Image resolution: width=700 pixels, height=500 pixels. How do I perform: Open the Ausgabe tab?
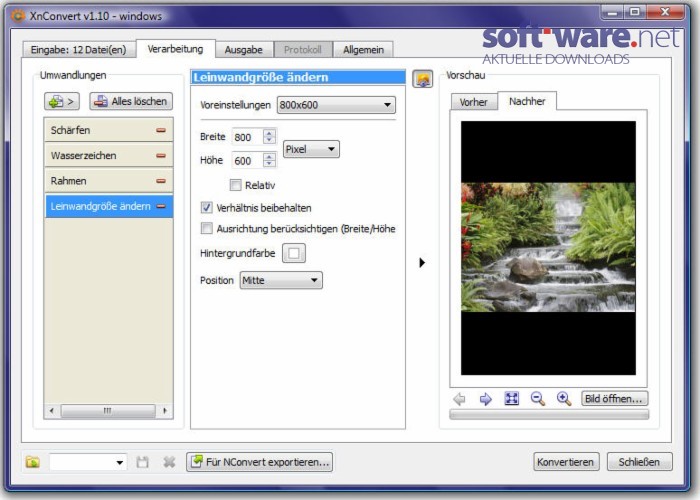tap(243, 50)
